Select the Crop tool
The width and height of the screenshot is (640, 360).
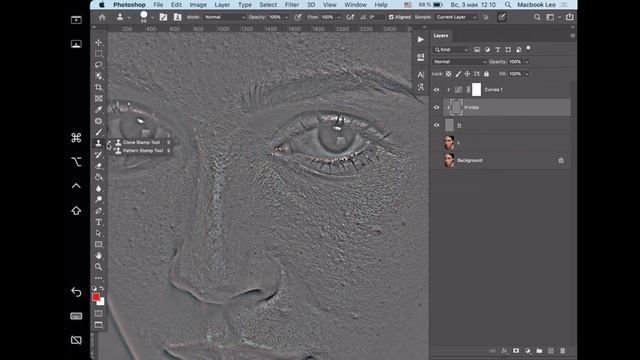[98, 87]
